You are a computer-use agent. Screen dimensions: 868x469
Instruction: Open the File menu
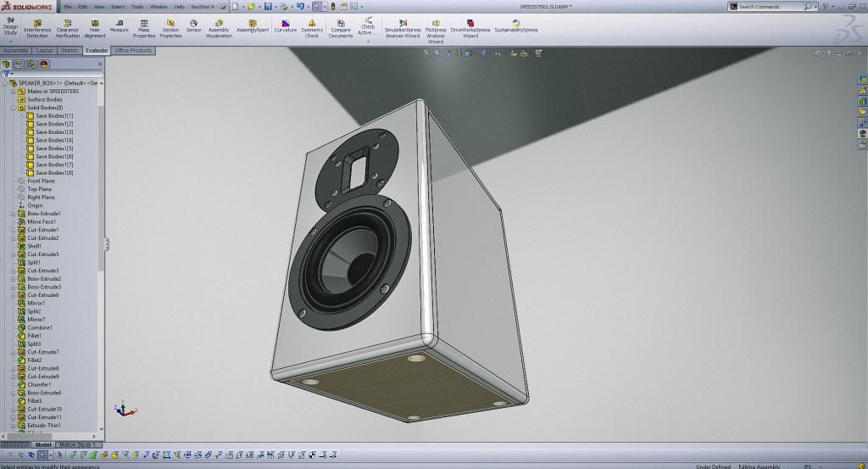click(68, 7)
